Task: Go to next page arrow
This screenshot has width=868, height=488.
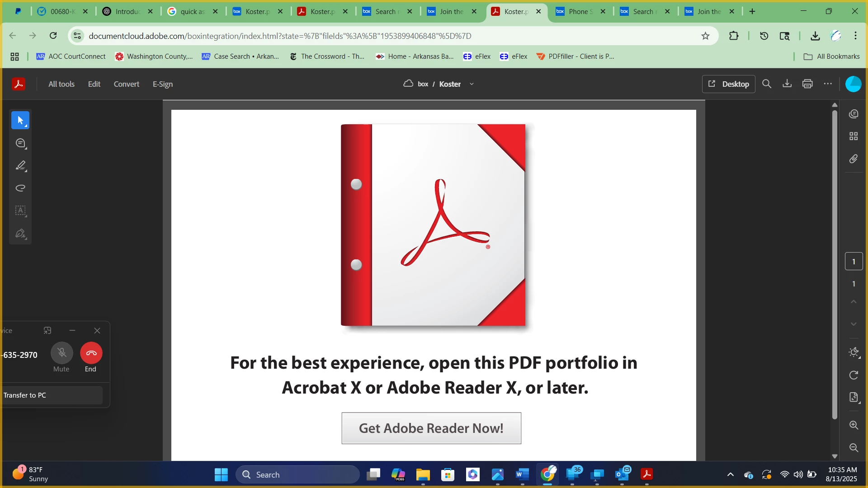Action: tap(854, 324)
